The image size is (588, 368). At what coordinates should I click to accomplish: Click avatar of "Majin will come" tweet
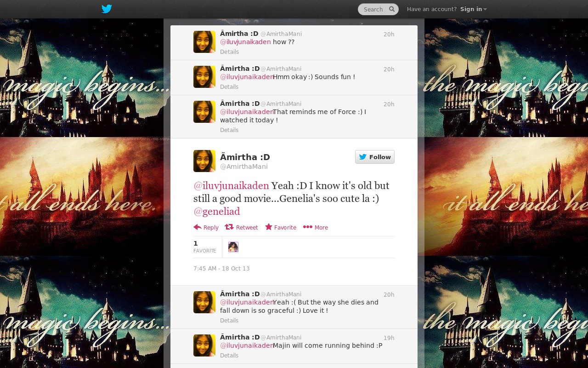pyautogui.click(x=204, y=345)
